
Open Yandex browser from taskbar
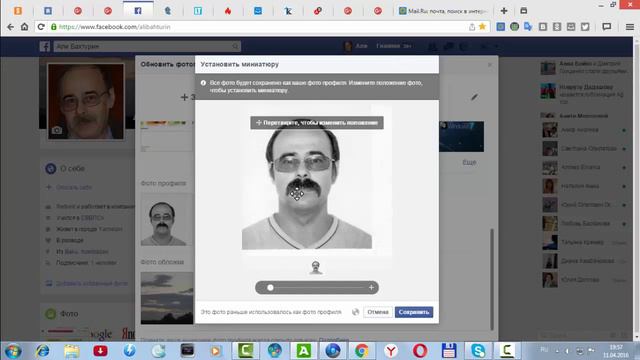click(x=391, y=351)
